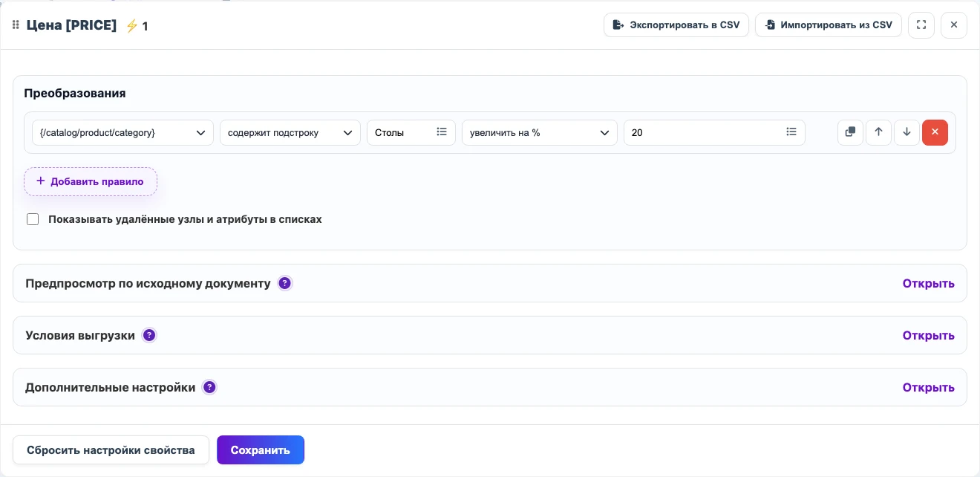Open the list icon in the 20 field
Image resolution: width=980 pixels, height=477 pixels.
pos(791,132)
